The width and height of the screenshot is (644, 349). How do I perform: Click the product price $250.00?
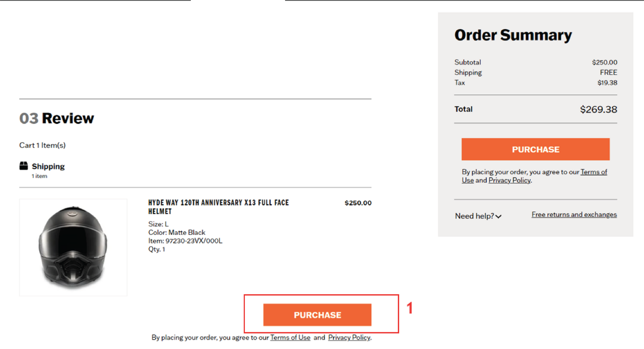click(x=358, y=203)
